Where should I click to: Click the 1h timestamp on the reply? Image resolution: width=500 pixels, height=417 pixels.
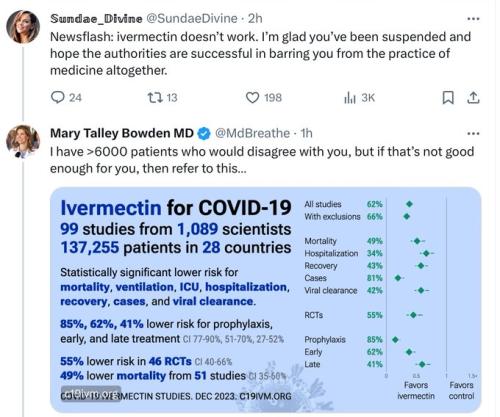[306, 133]
